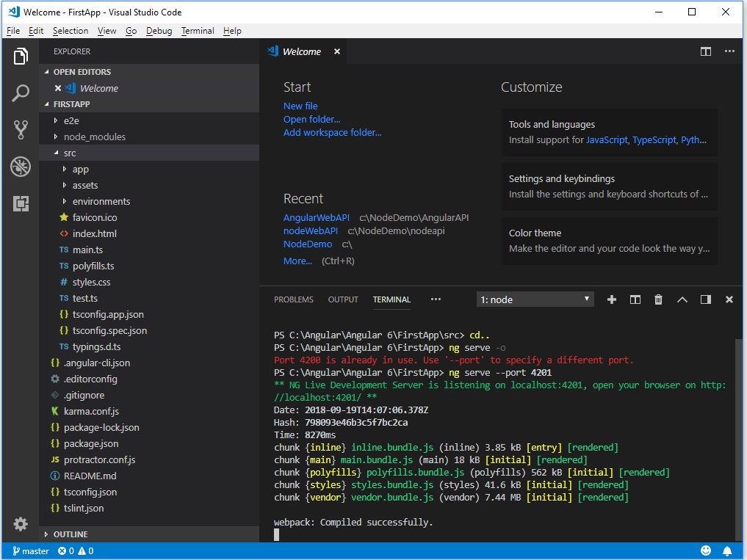The height and width of the screenshot is (560, 747).
Task: Expand the OUTLINE section
Action: pos(71,534)
